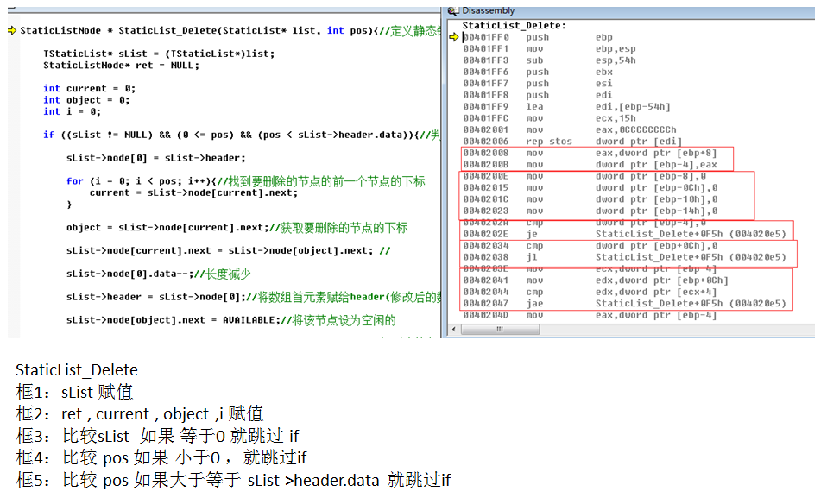Click disassembly row 00402023 mov [ebp-14h],0

[590, 211]
